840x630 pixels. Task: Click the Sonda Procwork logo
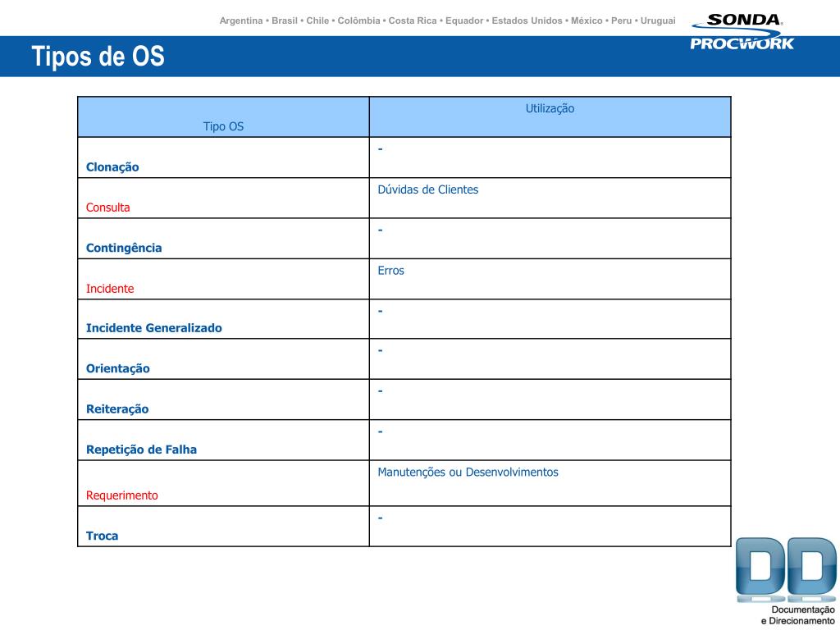pos(742,32)
